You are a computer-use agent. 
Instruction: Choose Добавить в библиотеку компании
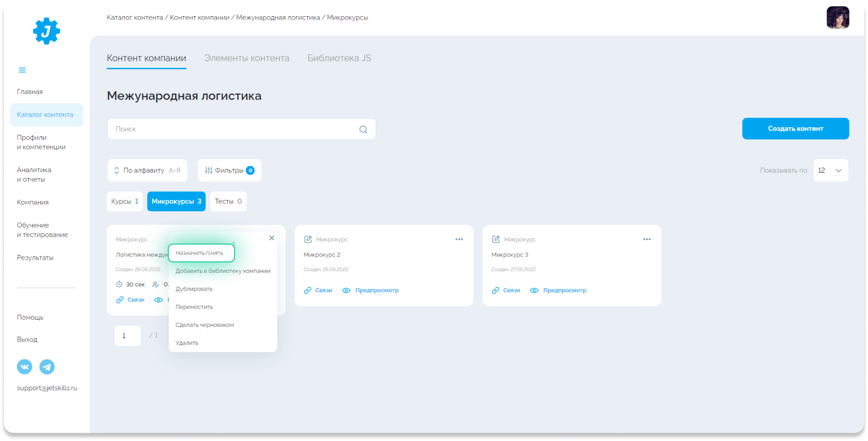223,271
